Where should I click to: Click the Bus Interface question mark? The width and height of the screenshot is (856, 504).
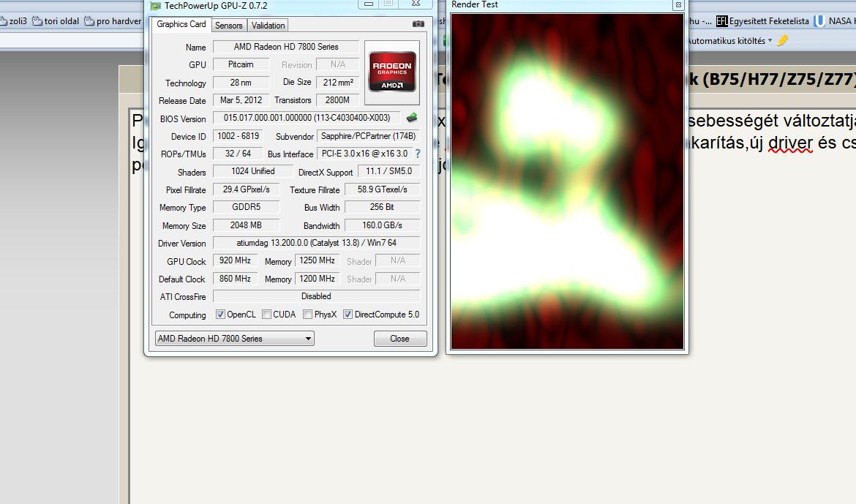click(418, 154)
